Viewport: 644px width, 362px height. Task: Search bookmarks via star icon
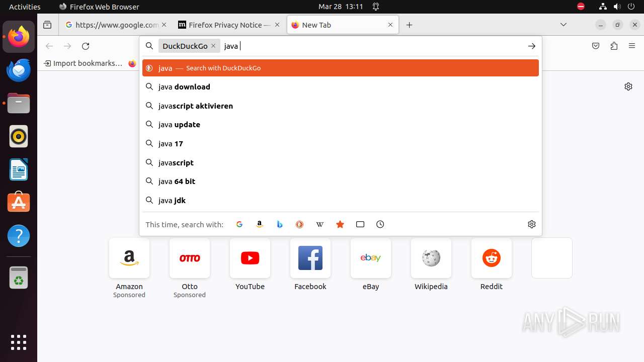click(x=340, y=224)
